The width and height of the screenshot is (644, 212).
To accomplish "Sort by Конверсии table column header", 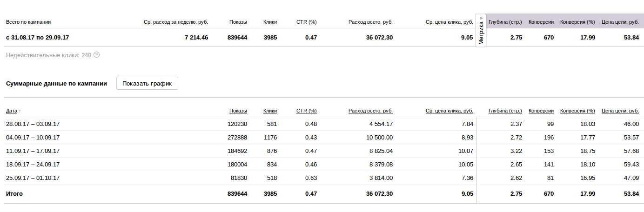I will 541,111.
